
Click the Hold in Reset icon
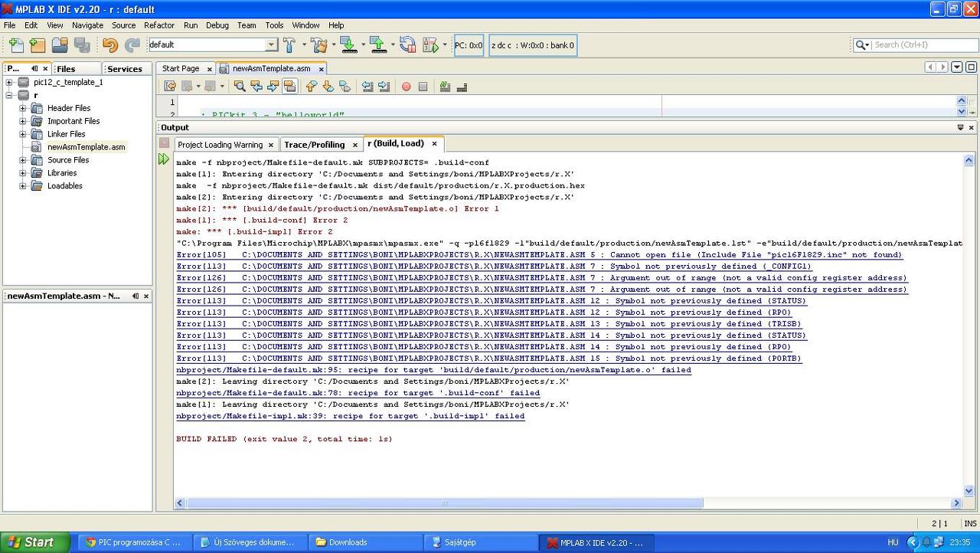pos(407,45)
